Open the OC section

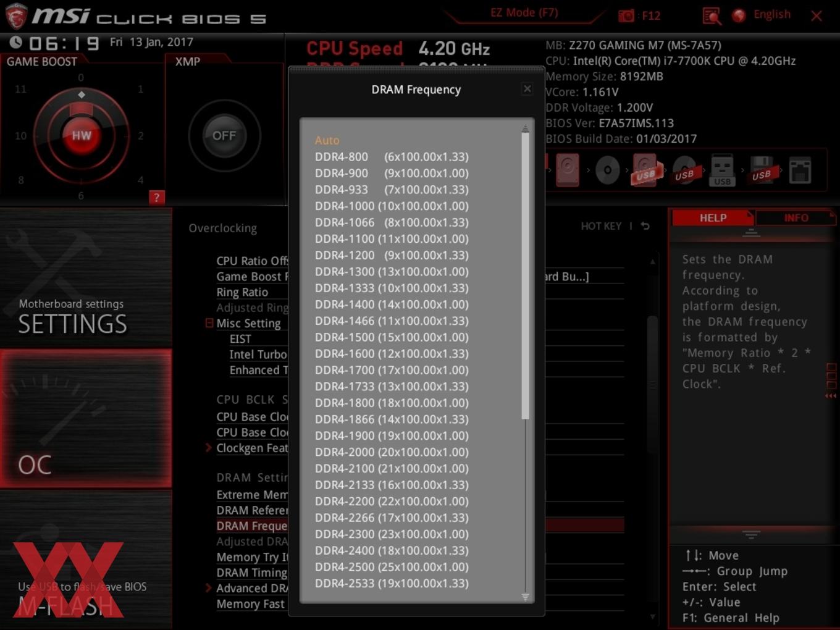(86, 418)
